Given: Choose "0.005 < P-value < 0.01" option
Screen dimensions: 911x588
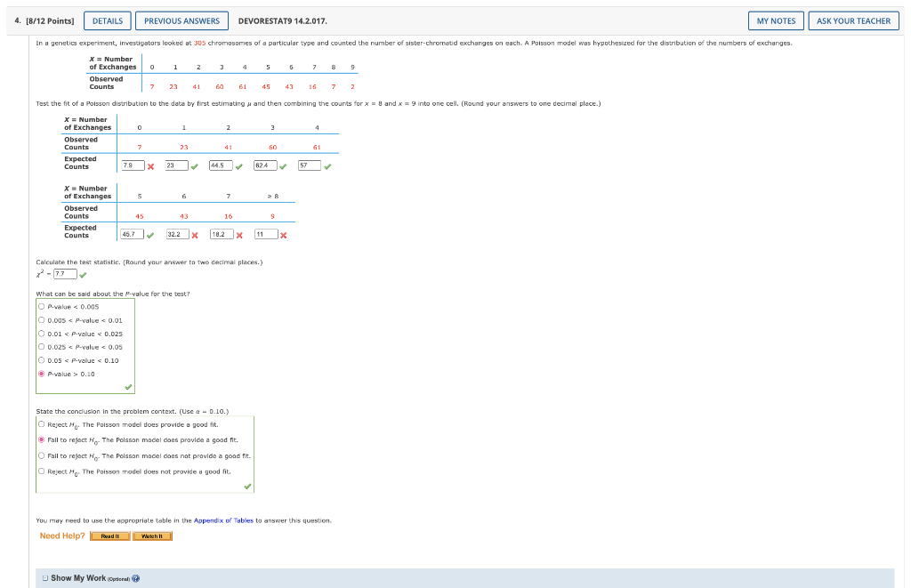Looking at the screenshot, I should click(39, 319).
